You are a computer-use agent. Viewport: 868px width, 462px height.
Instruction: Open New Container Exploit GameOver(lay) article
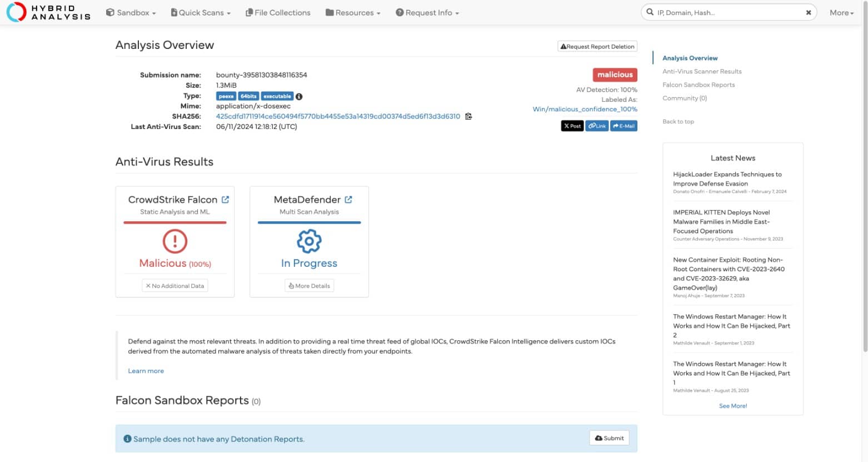(729, 274)
